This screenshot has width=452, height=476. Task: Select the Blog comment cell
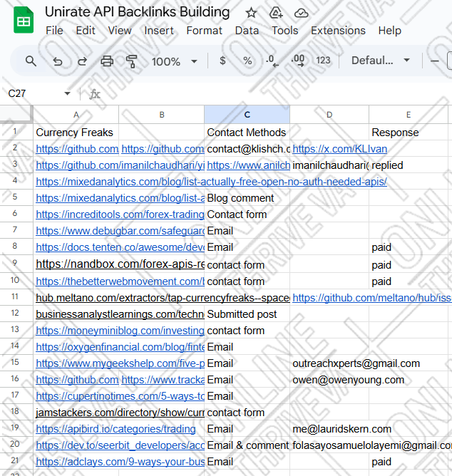pyautogui.click(x=247, y=197)
